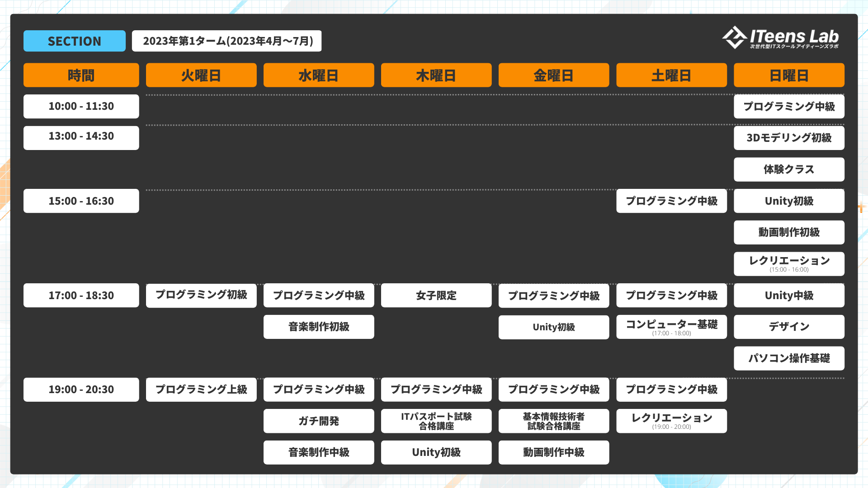
Task: Click the プログラミング上級 Tuesday class
Action: click(201, 389)
